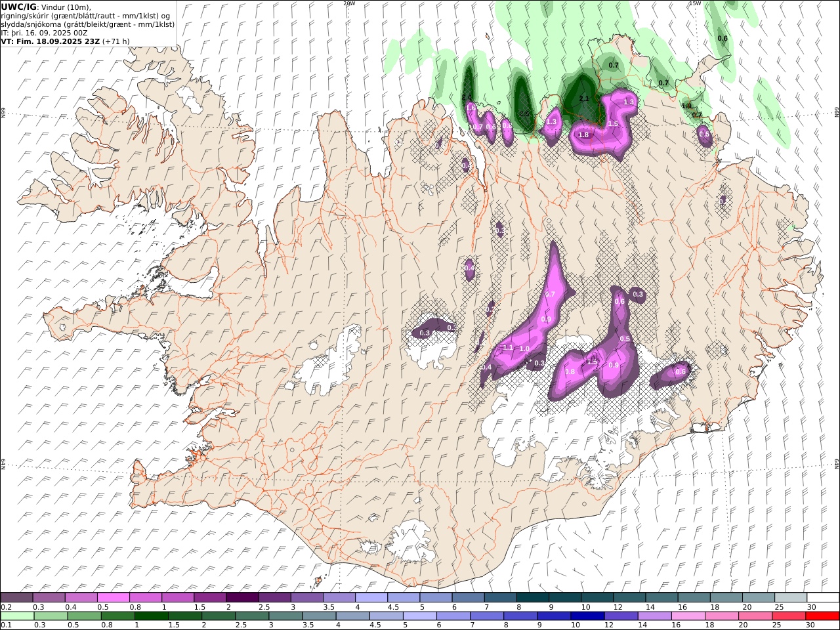Click the bright red swatch after 30, lower legend
Screen dimensions: 840x630
point(822,616)
